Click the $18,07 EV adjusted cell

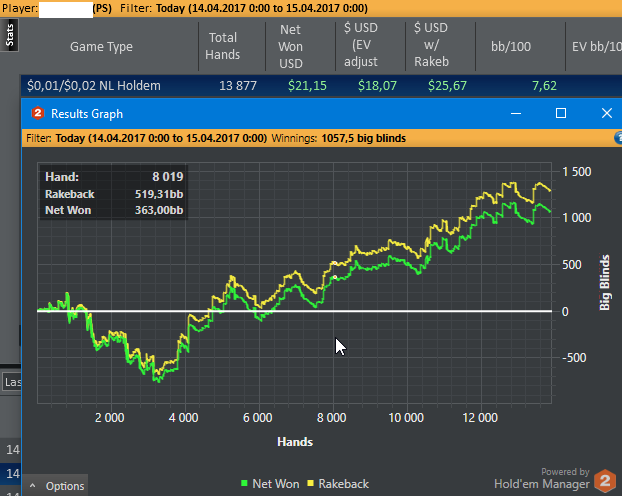pos(377,86)
